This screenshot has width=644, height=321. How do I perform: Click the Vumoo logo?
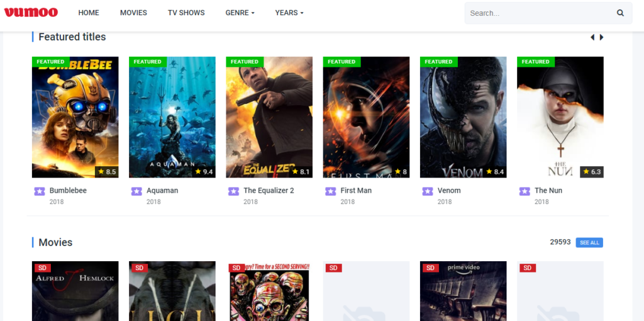(31, 13)
